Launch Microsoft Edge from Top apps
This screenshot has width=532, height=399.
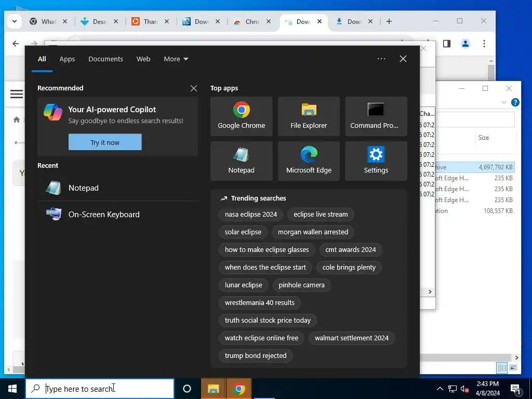[x=309, y=161]
